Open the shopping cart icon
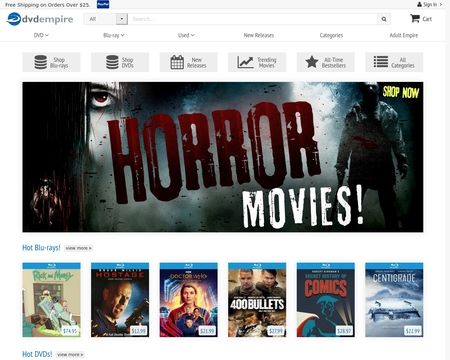This screenshot has width=450, height=360. click(x=415, y=18)
